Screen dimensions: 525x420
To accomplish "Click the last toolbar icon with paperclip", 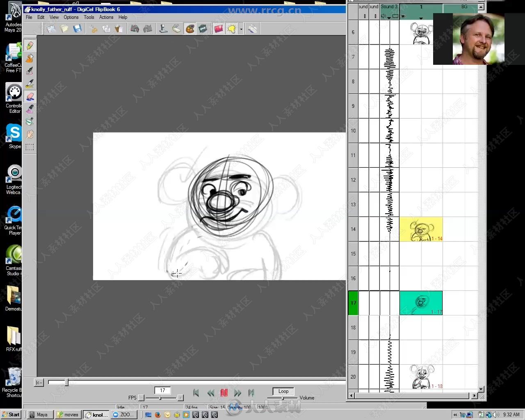I will pyautogui.click(x=253, y=29).
